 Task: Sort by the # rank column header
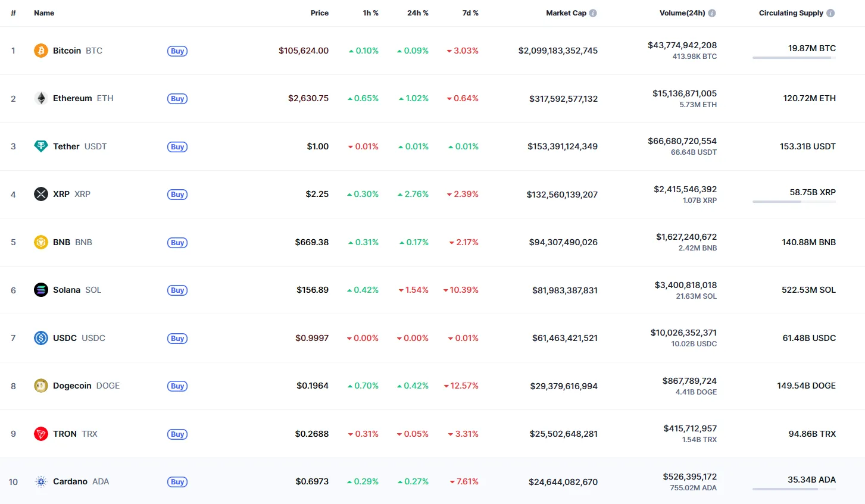[x=13, y=13]
